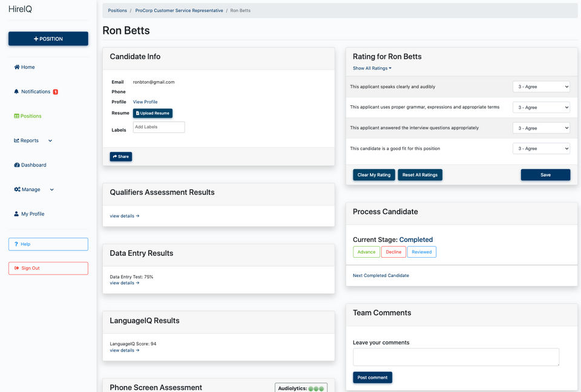Click the Help question mark icon
This screenshot has width=581, height=392.
point(16,244)
